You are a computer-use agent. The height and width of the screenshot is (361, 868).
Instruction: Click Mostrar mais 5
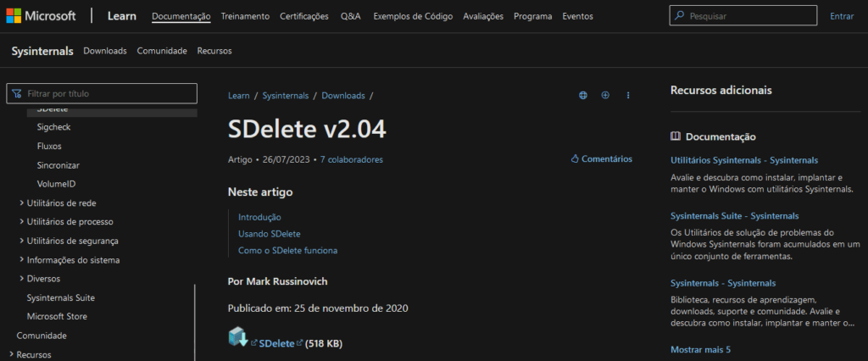coord(701,350)
